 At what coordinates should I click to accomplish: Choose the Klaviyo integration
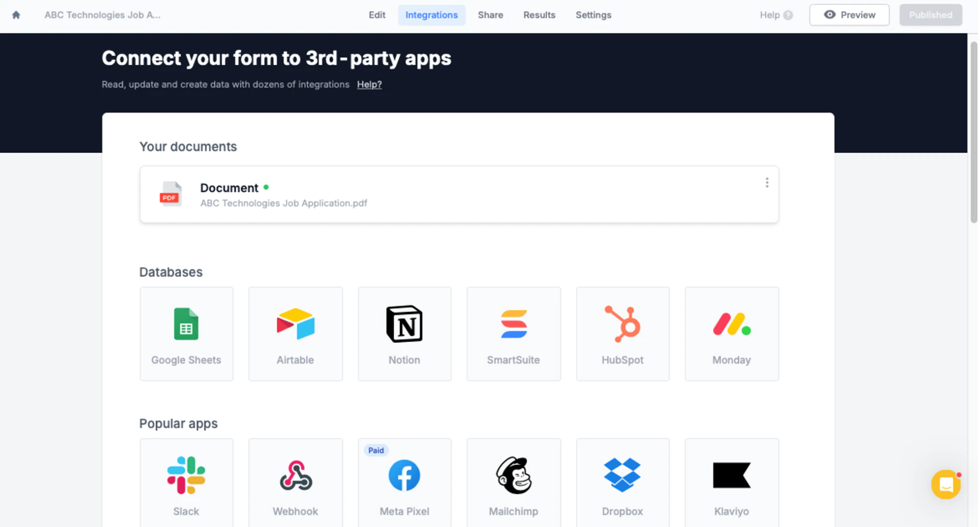point(732,483)
